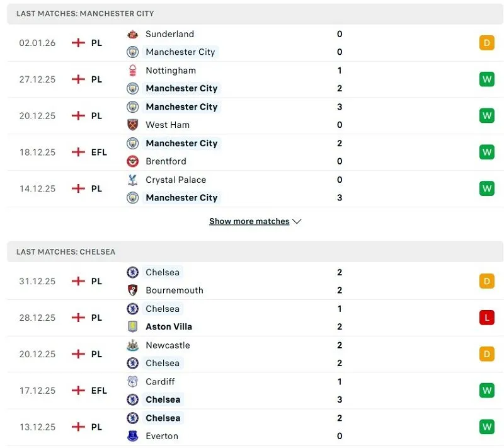
Task: Click the Brentford crest icon
Action: [x=132, y=161]
